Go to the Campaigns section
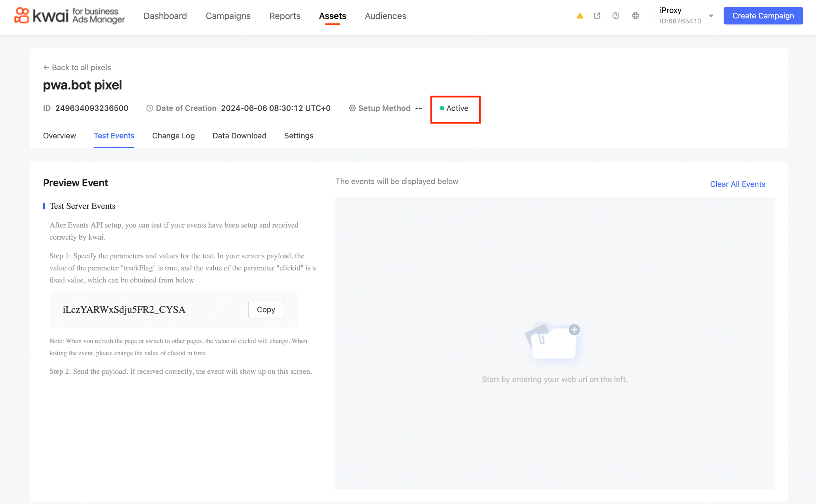The image size is (816, 504). [228, 16]
